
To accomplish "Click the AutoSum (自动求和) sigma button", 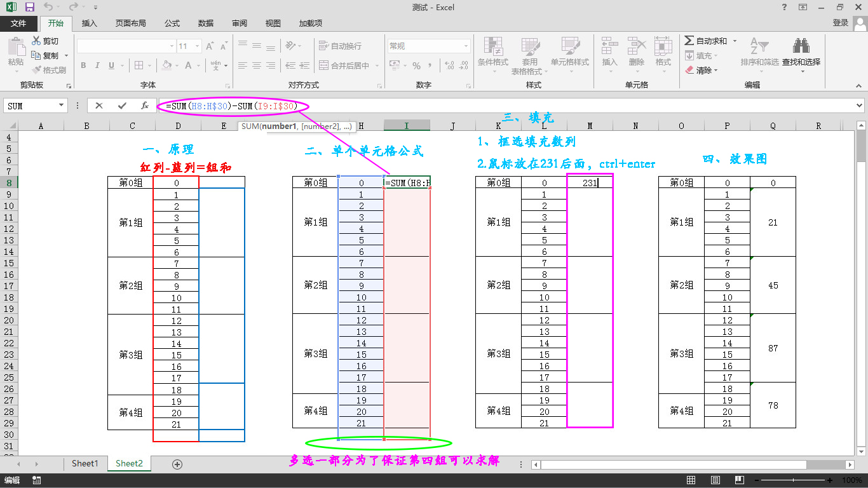I will pos(706,41).
